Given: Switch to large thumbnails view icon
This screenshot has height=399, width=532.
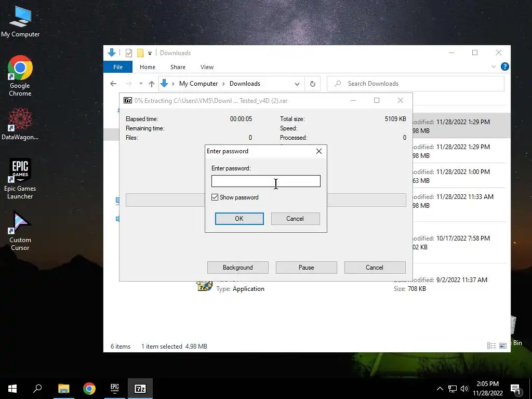Looking at the screenshot, I should tap(503, 345).
